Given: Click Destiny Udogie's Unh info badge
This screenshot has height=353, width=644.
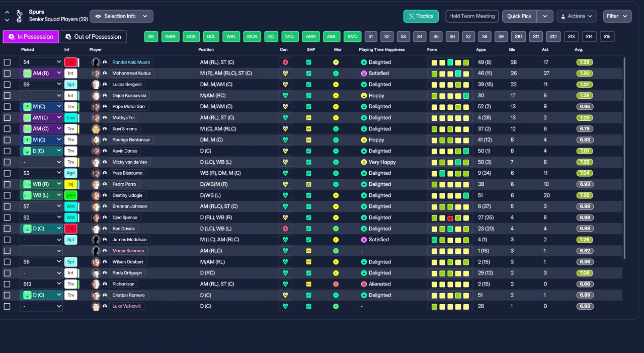Looking at the screenshot, I should click(x=71, y=195).
